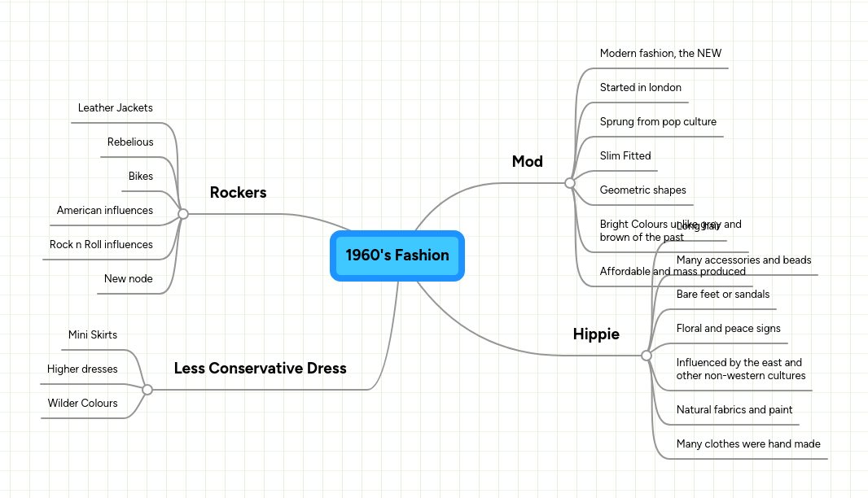This screenshot has height=498, width=868.
Task: Click the New node entry
Action: pos(128,278)
